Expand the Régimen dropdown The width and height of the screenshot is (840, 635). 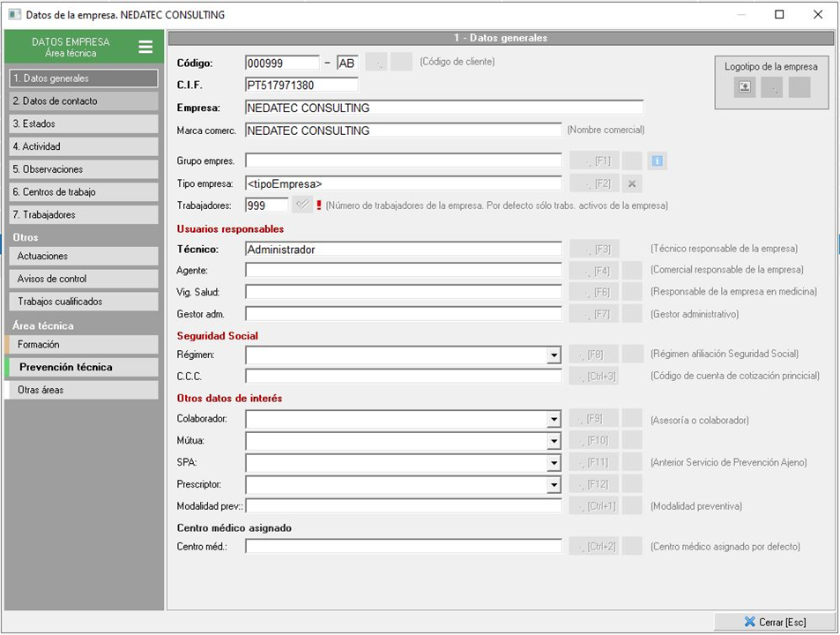click(x=554, y=355)
